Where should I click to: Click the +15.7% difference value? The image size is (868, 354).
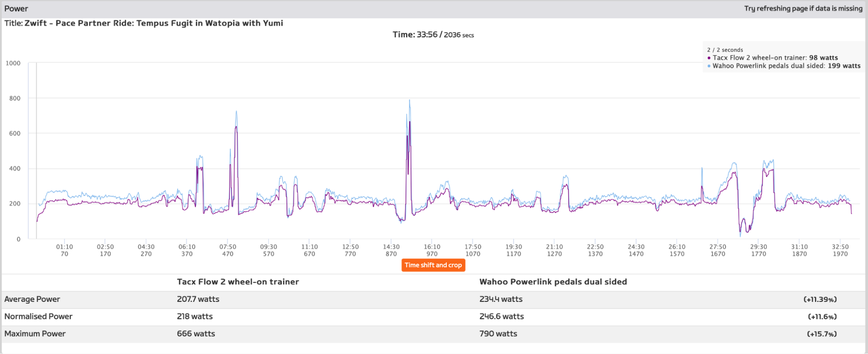(822, 334)
